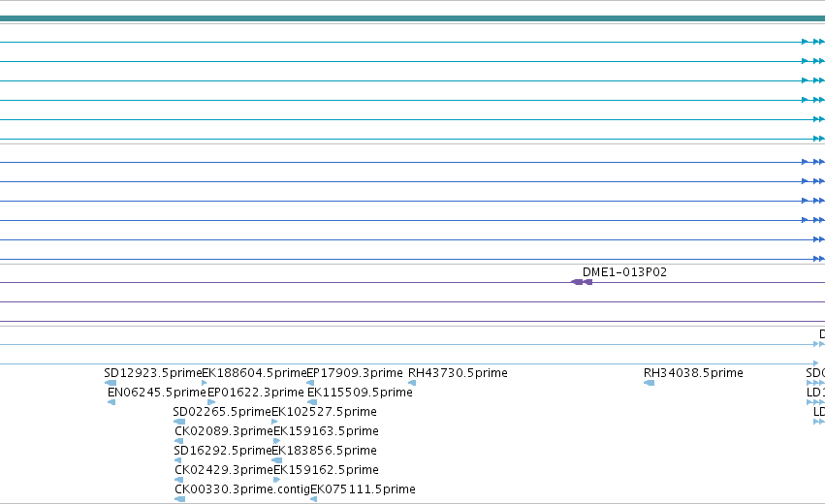Click the EK159163.5prime label text
This screenshot has width=825, height=504.
coord(326,431)
